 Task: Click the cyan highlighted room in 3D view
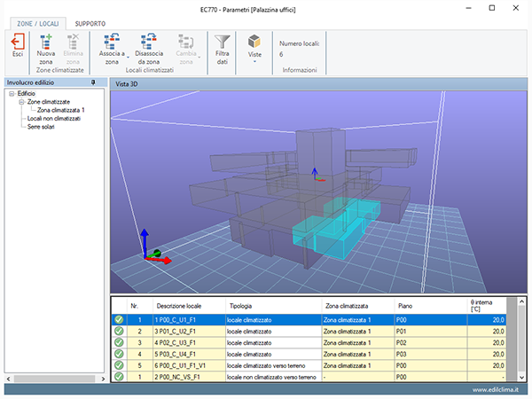[336, 231]
